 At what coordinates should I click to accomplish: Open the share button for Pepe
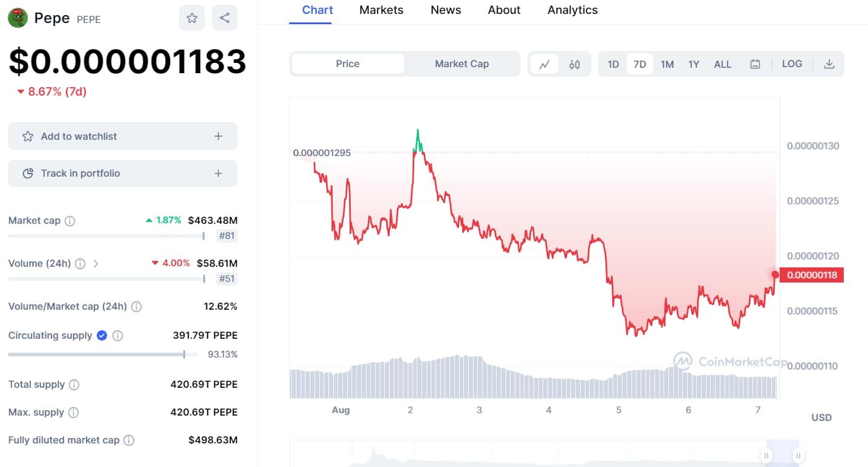224,18
